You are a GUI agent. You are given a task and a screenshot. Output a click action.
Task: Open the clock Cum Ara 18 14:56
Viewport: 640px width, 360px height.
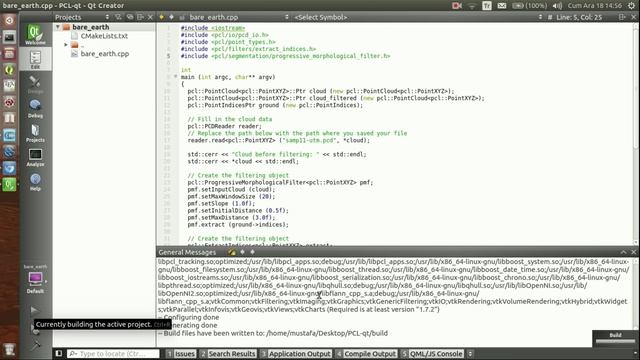coord(595,6)
